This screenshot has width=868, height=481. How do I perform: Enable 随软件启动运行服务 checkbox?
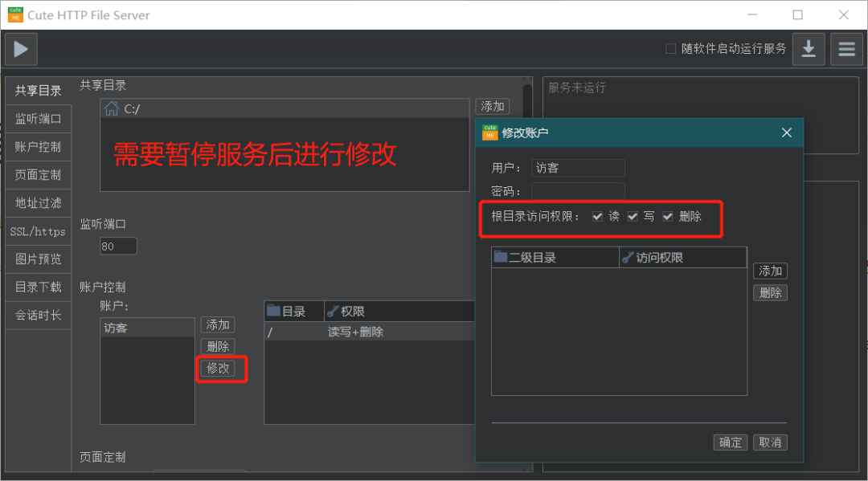670,49
